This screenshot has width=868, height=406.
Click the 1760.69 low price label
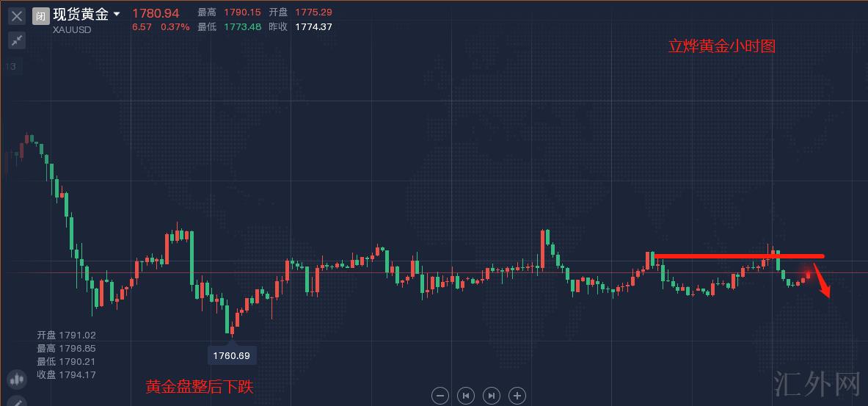point(231,356)
